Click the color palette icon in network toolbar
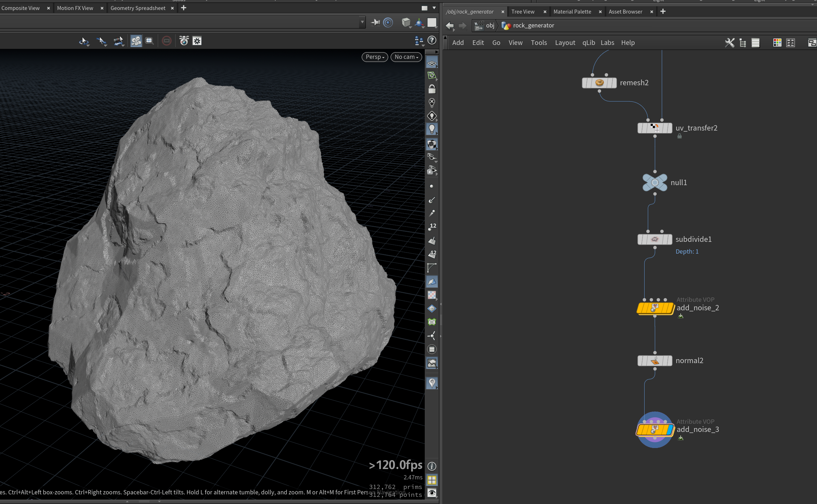 (x=777, y=43)
